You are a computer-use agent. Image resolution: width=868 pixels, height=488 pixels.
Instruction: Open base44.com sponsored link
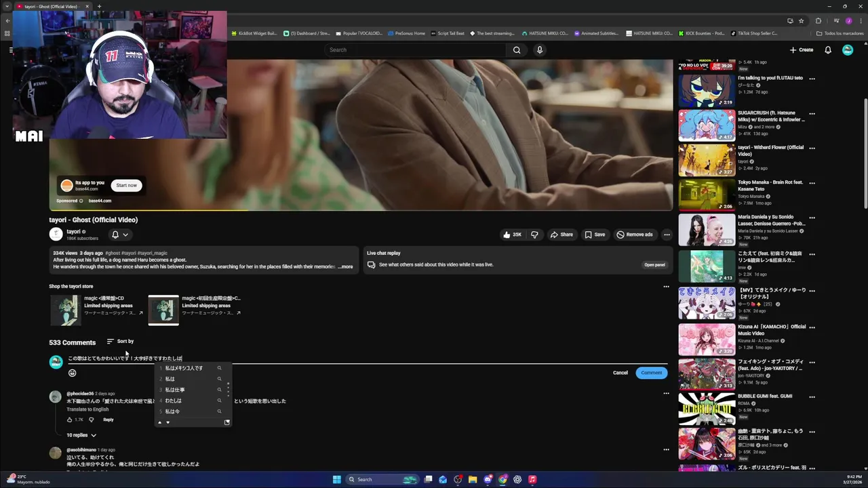pos(100,201)
